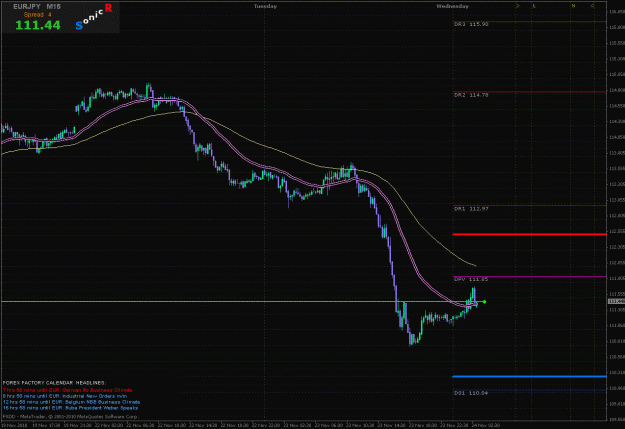
Task: Click the EURJPY M15 symbol label
Action: 37,7
